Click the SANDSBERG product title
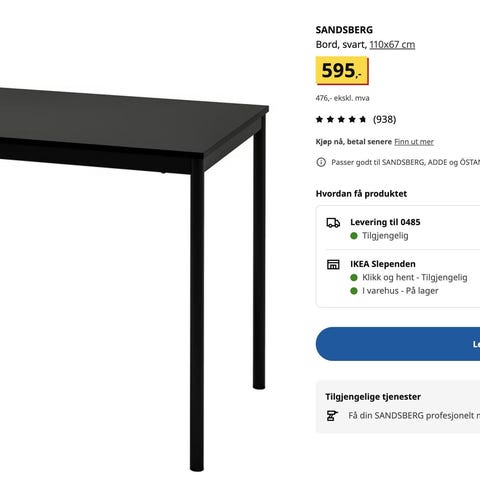Screen dimensions: 480x480 pos(344,30)
